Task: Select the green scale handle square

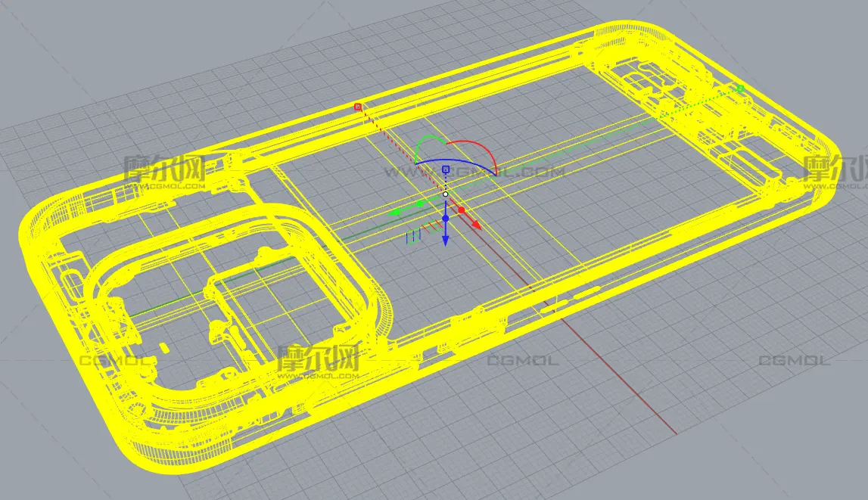Action: coord(740,89)
